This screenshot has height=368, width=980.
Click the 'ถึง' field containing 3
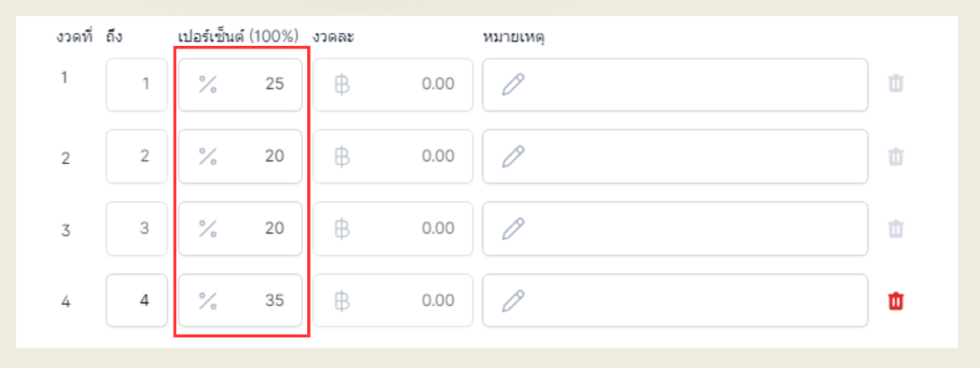point(137,229)
